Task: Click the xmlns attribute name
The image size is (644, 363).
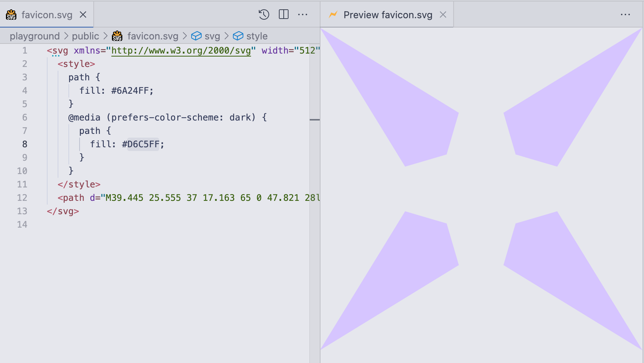Action: point(87,51)
